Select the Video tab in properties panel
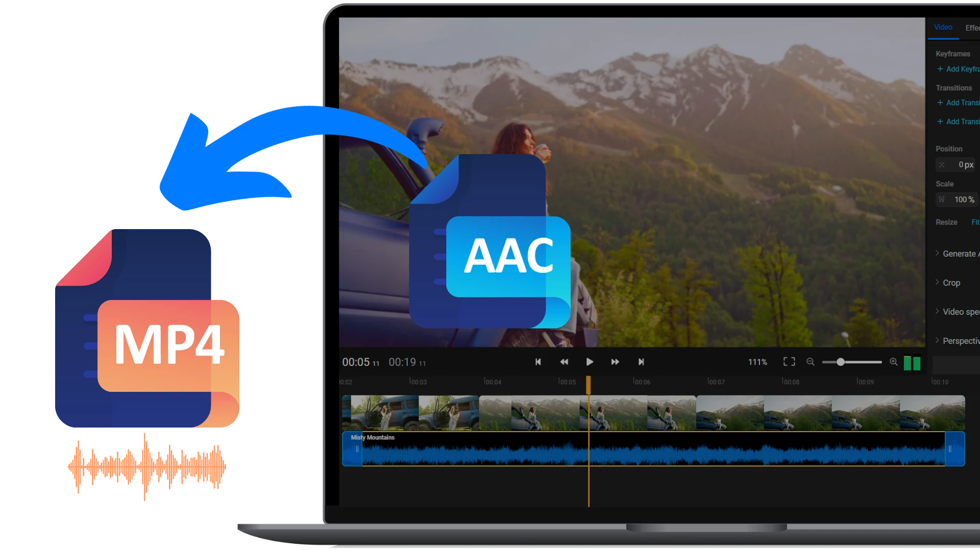The image size is (980, 551). 943,27
